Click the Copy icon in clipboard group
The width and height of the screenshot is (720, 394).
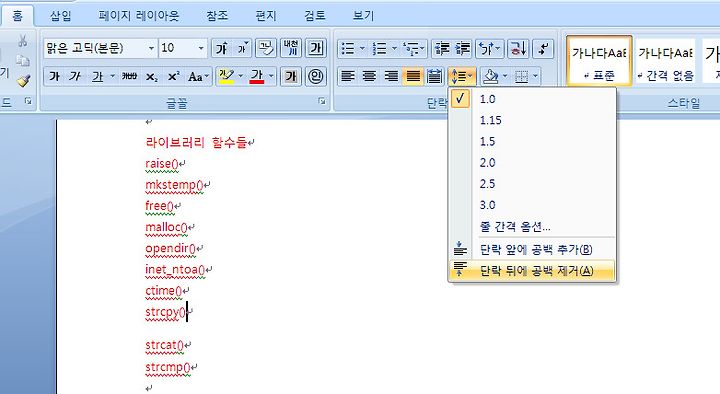click(x=22, y=61)
